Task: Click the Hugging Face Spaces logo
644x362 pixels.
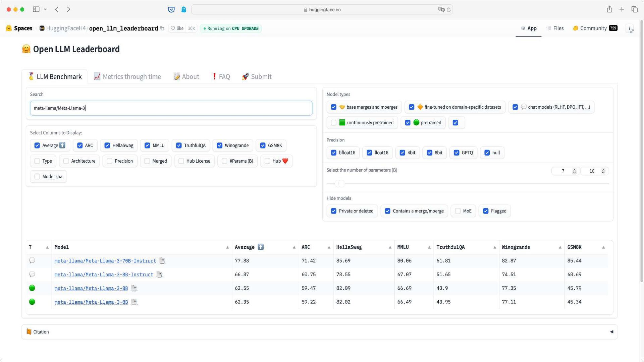Action: click(9, 28)
